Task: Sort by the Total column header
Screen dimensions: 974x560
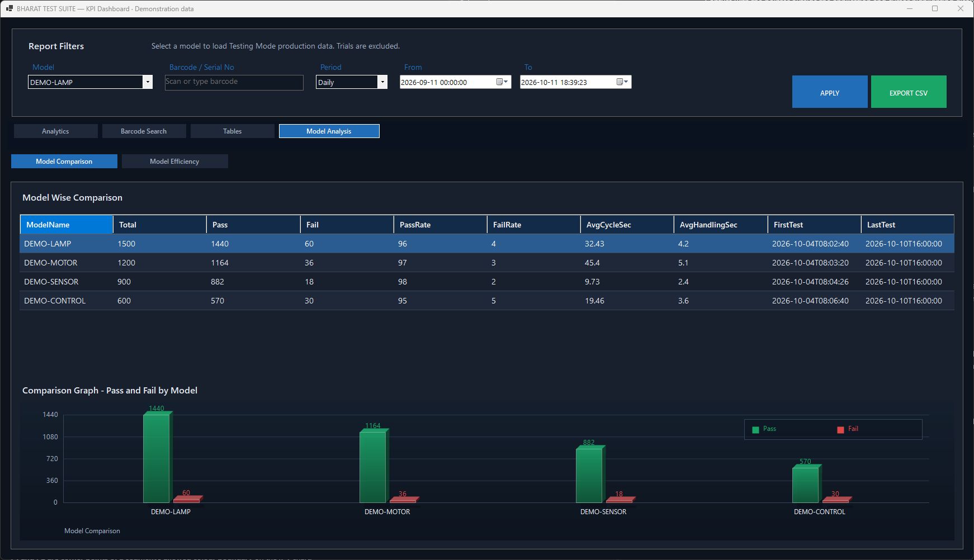Action: (160, 225)
